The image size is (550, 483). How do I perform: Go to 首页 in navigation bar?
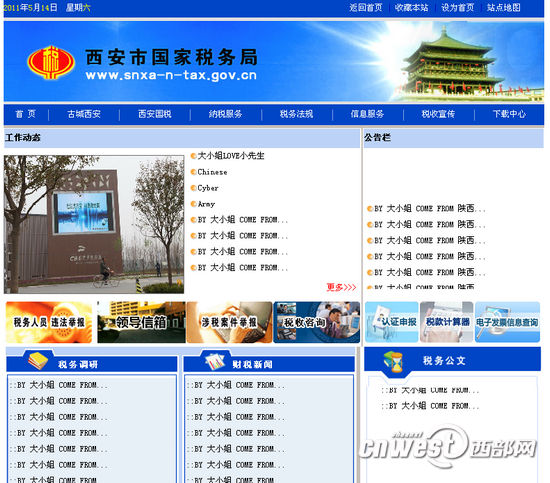pyautogui.click(x=26, y=114)
